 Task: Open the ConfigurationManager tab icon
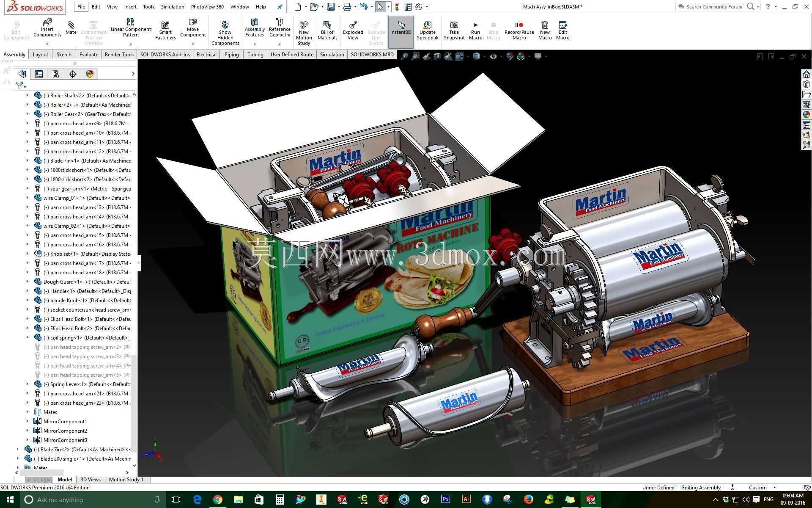click(x=55, y=74)
